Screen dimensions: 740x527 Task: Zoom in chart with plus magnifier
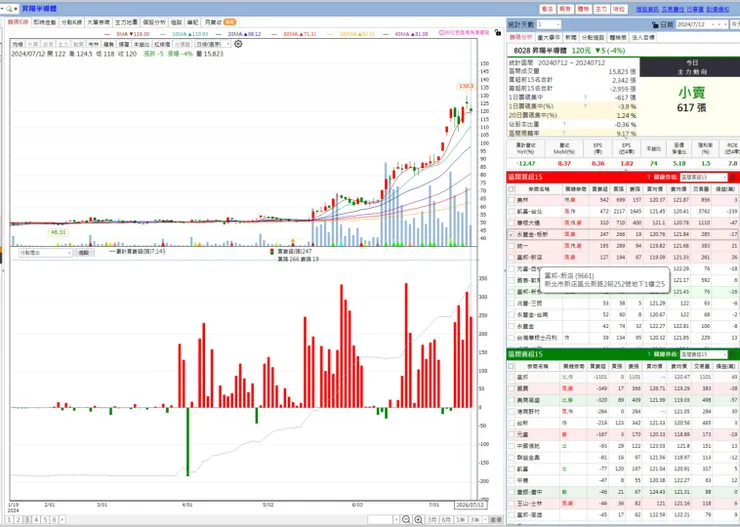pyautogui.click(x=419, y=519)
